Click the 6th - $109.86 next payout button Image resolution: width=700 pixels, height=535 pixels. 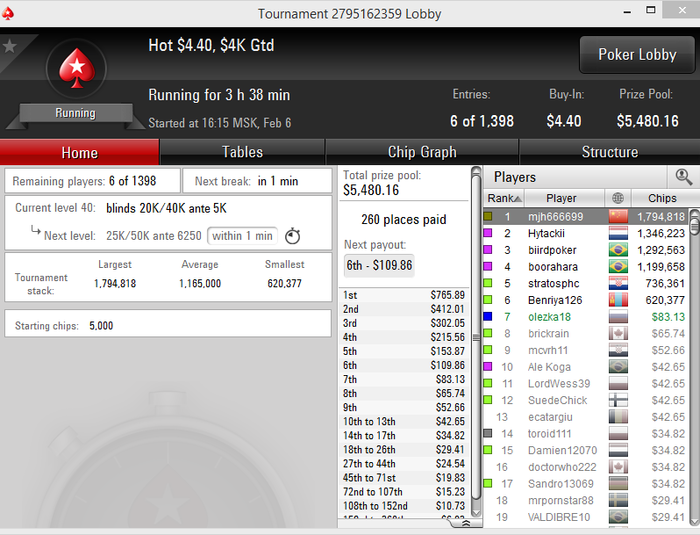coord(379,265)
